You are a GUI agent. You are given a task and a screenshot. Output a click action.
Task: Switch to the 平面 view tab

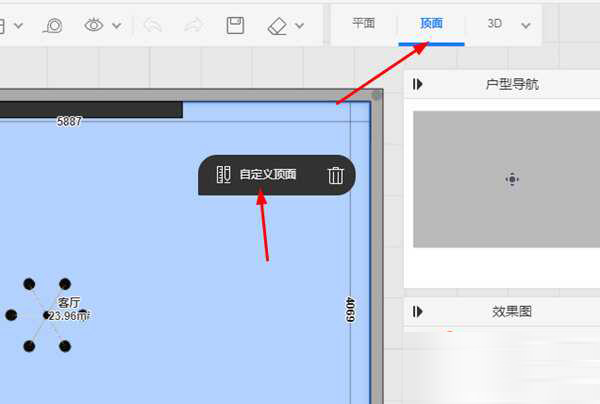coord(363,23)
